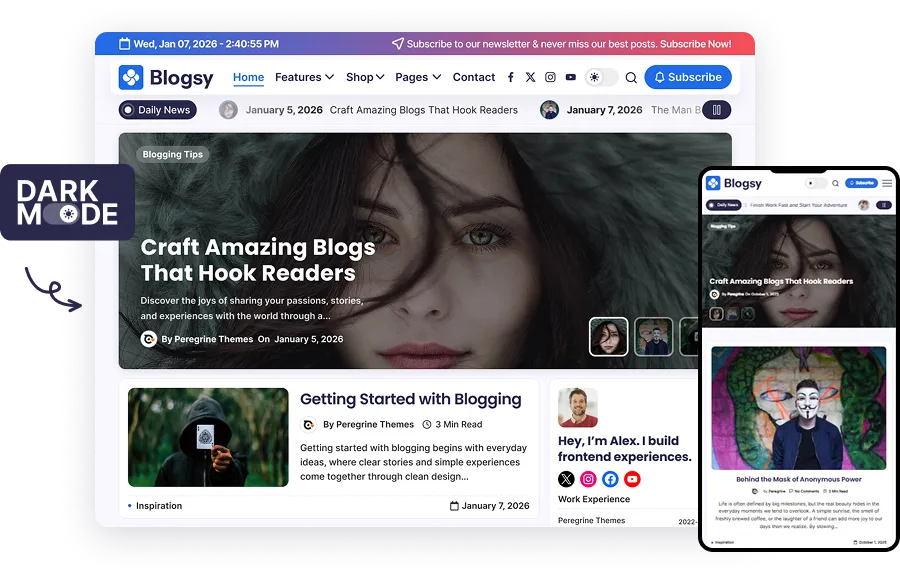
Task: Open the hamburger menu on the mobile preview
Action: click(x=886, y=183)
